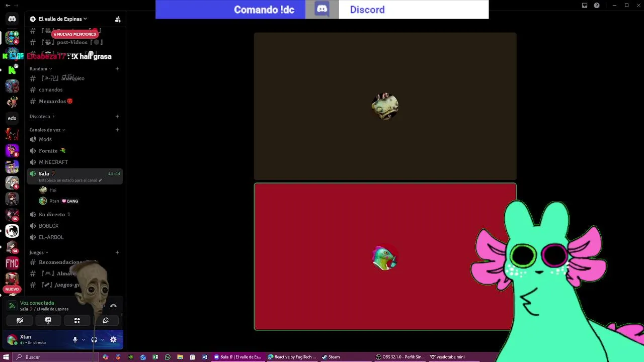644x362 pixels.
Task: Open the WhatsApp taskbar icon
Action: pos(168,357)
